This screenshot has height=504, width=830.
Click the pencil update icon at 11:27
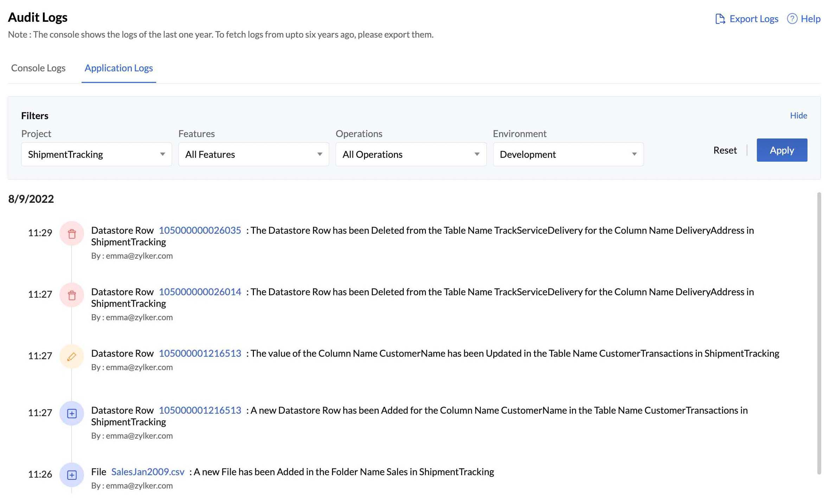click(x=72, y=356)
